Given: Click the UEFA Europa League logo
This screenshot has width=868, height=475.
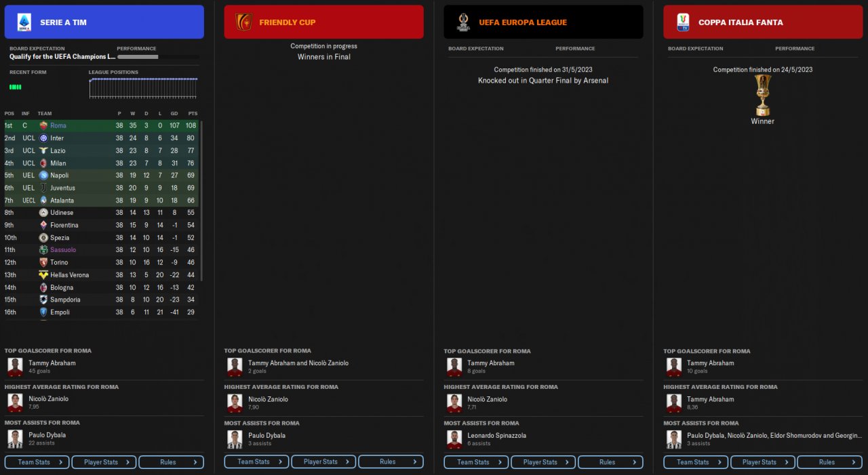Looking at the screenshot, I should tap(463, 22).
